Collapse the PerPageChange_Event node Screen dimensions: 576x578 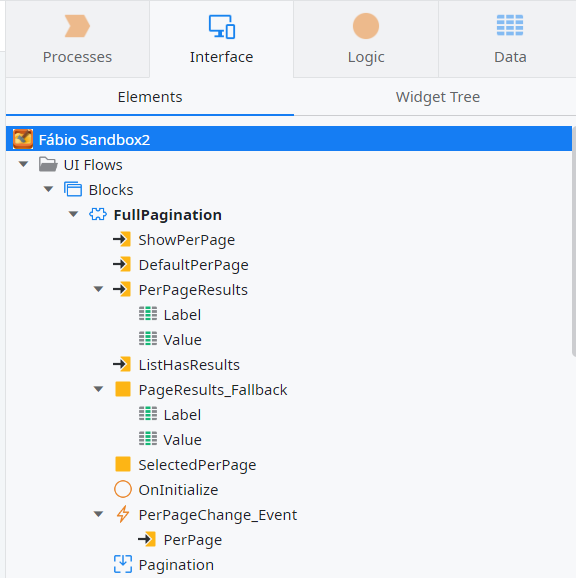(x=98, y=514)
